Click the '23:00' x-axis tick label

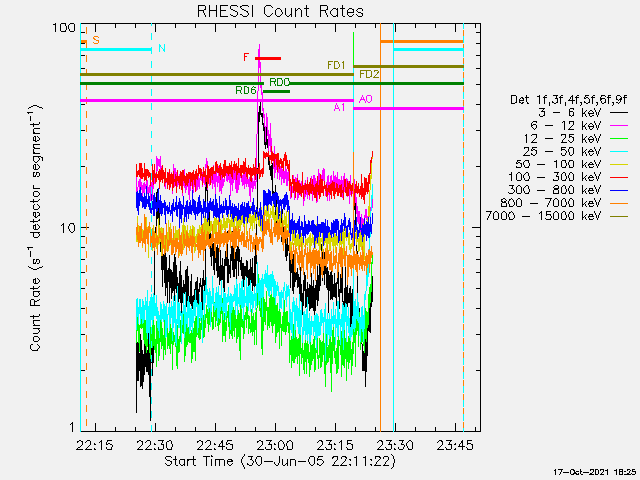click(x=275, y=445)
